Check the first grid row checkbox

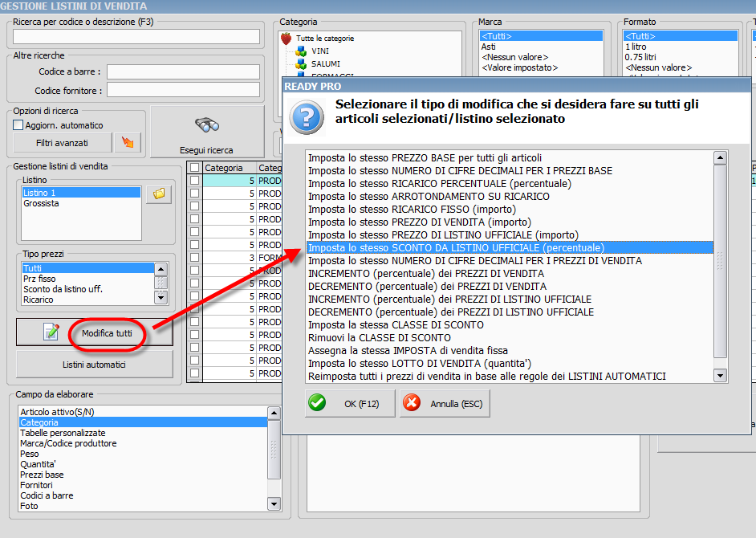coord(194,181)
